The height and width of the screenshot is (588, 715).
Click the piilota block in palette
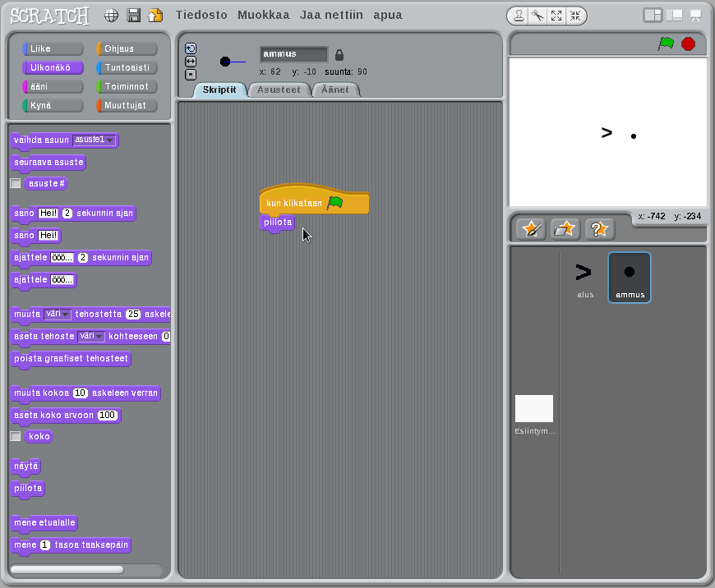[x=28, y=489]
